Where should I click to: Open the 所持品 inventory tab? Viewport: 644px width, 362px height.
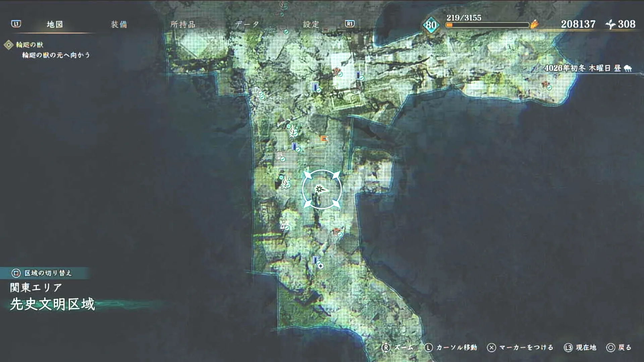coord(183,24)
